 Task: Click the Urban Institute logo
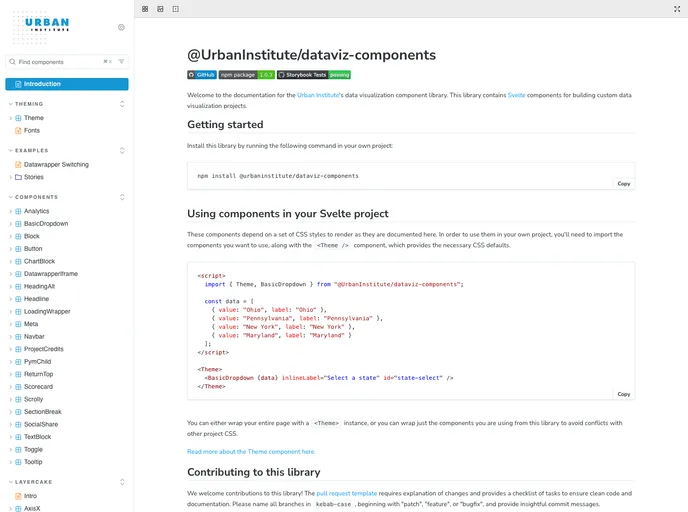(42, 26)
